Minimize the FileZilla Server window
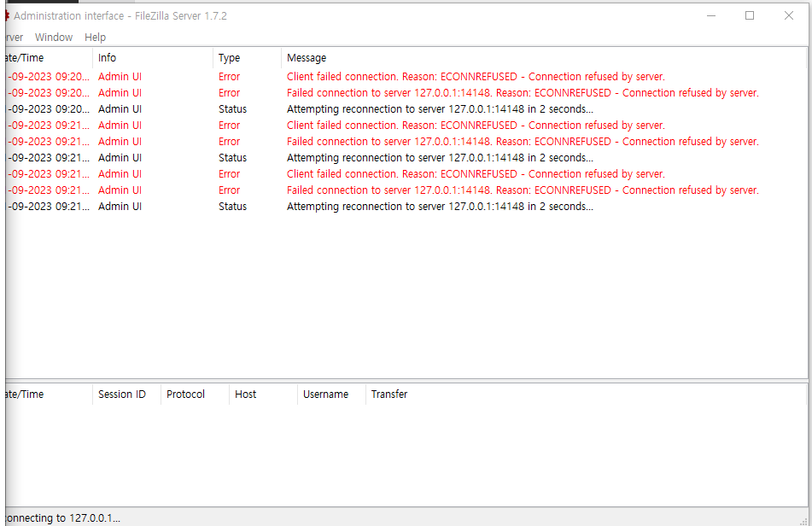 point(711,15)
